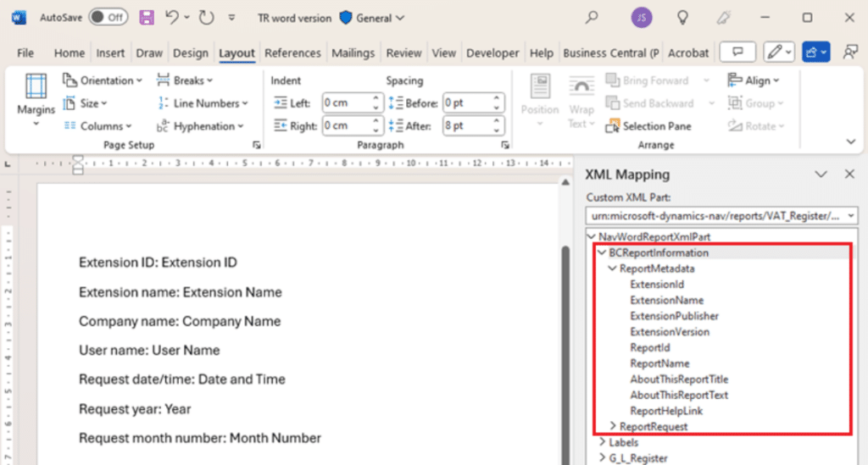Collapse the BCReportInformation node
This screenshot has width=868, height=465.
(602, 253)
